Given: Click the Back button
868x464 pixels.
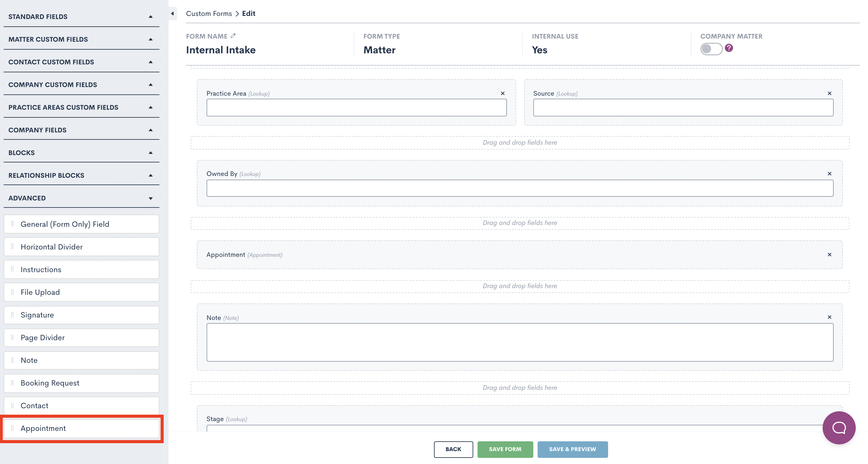Looking at the screenshot, I should (x=453, y=449).
